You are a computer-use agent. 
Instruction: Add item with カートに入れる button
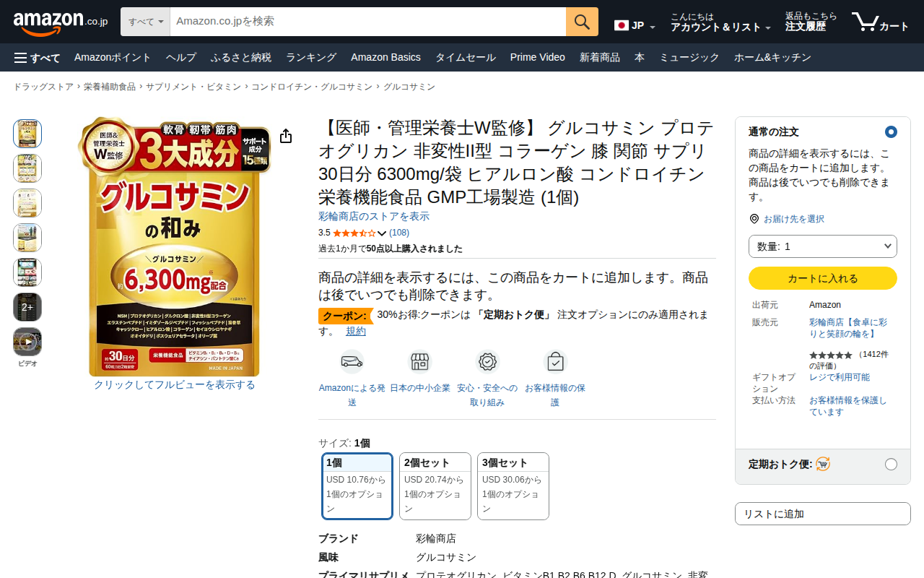[x=823, y=278]
